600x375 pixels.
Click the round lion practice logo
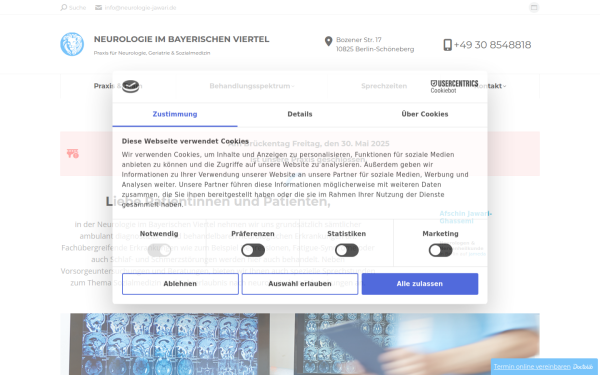click(72, 44)
